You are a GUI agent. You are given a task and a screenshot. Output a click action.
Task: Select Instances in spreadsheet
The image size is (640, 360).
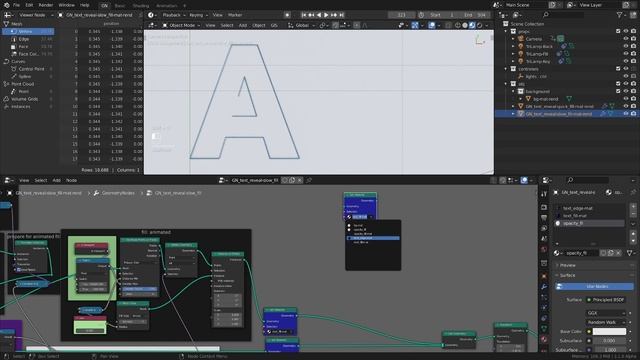[27, 107]
